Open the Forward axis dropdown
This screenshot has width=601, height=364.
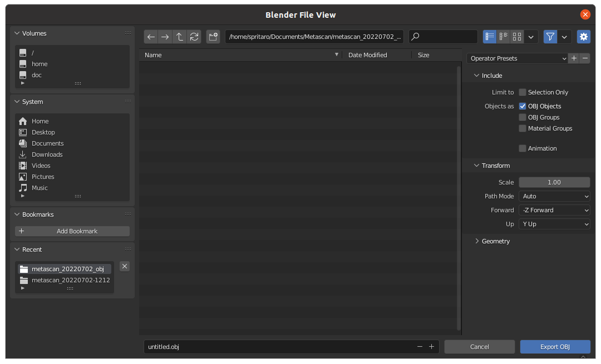coord(554,210)
